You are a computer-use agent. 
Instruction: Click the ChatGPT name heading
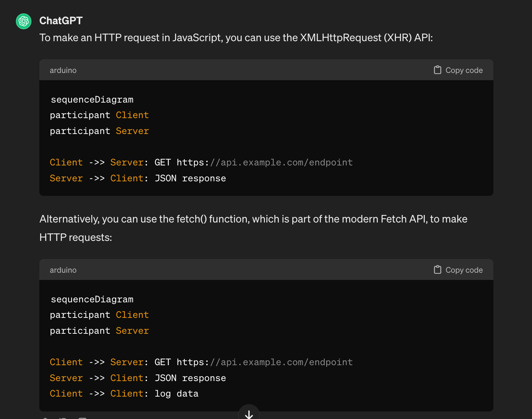point(61,21)
